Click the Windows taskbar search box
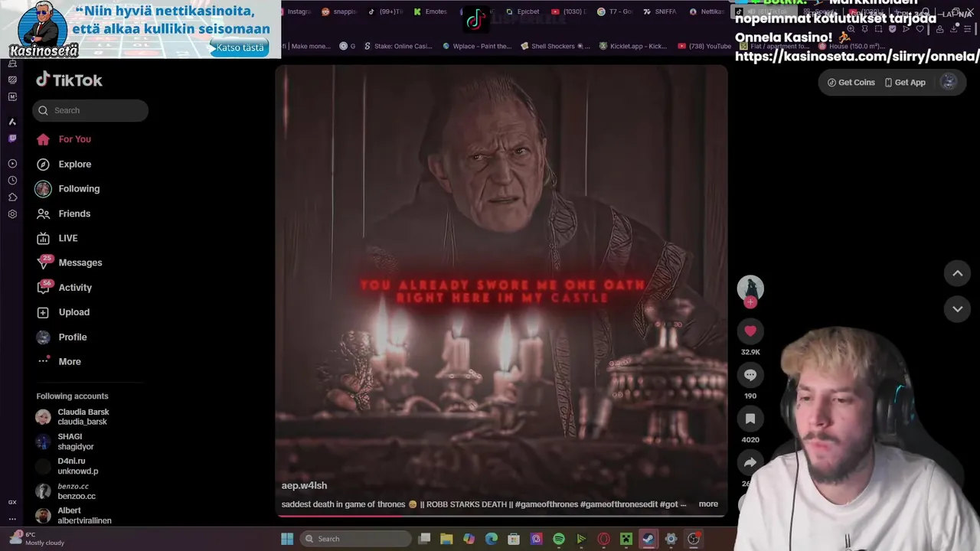Viewport: 980px width, 551px height. pos(355,539)
